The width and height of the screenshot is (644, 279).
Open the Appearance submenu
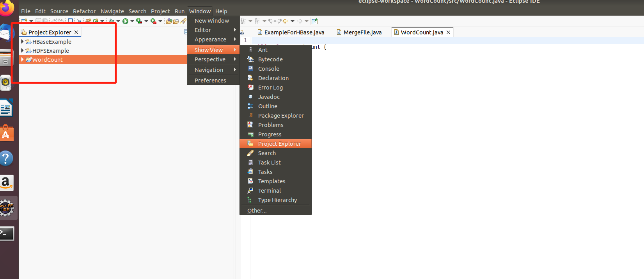(x=213, y=39)
